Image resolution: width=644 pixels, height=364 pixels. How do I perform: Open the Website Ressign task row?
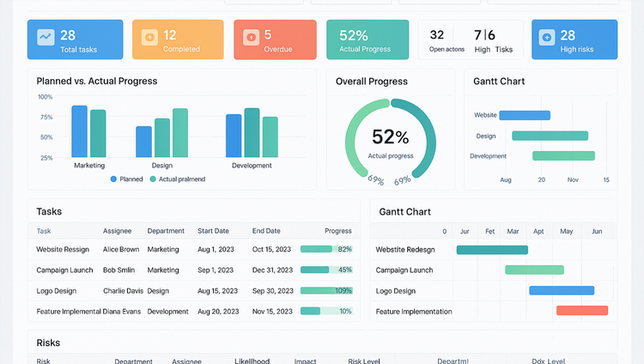[63, 249]
